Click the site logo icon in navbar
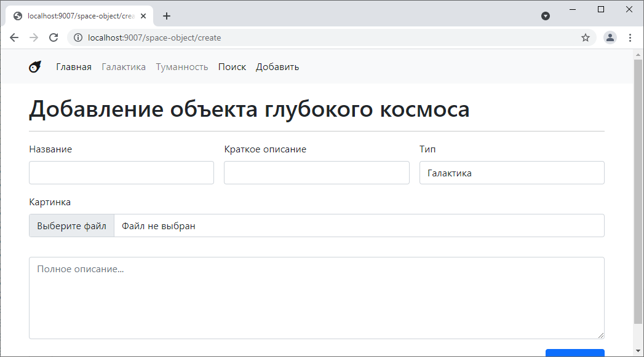 click(x=35, y=67)
